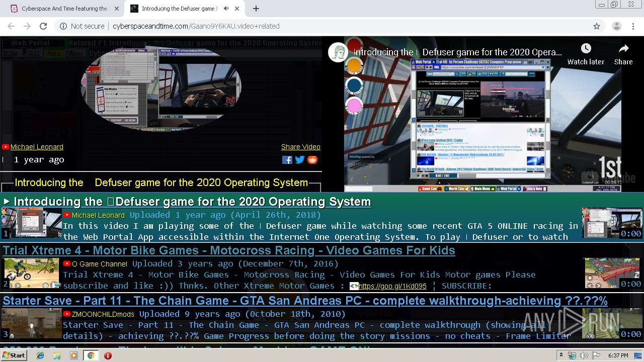Play right-side preview of Defuser game result
Viewport: 644px width, 362px height.
pyautogui.click(x=612, y=223)
